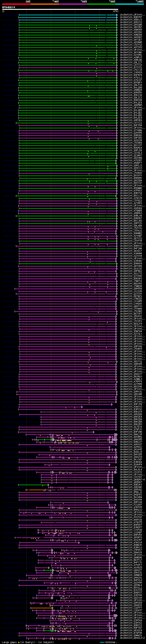Select hit label UniRef100_Q941V7
Image resolution: width=146 pixels, height=644 pixels.
131,374
